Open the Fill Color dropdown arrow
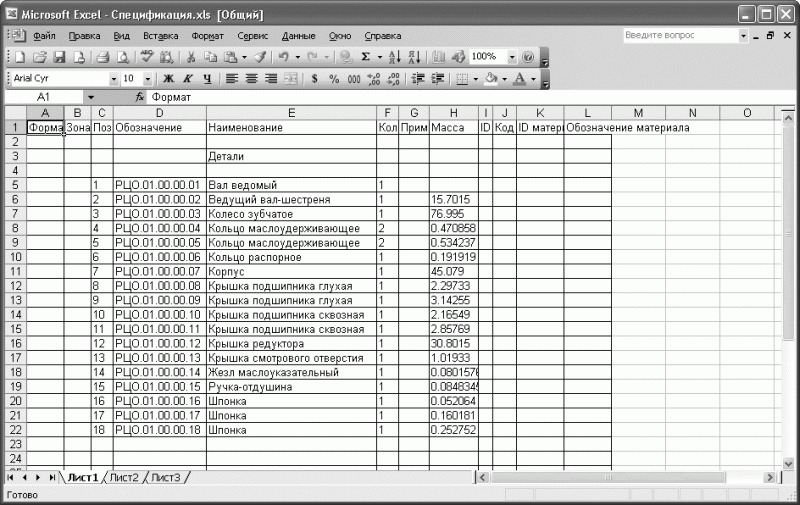Viewport: 800px width, 505px height. point(505,79)
